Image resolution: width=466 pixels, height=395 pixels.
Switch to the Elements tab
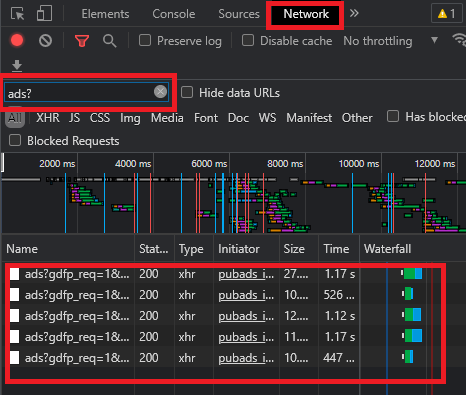tap(105, 14)
